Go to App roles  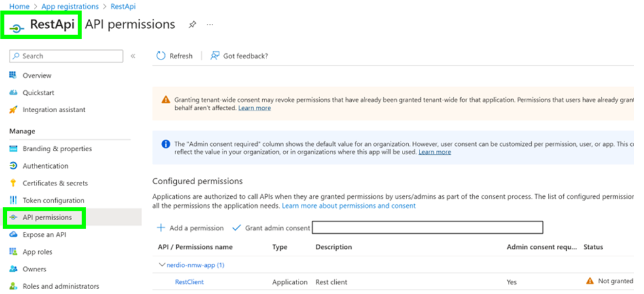pos(38,252)
